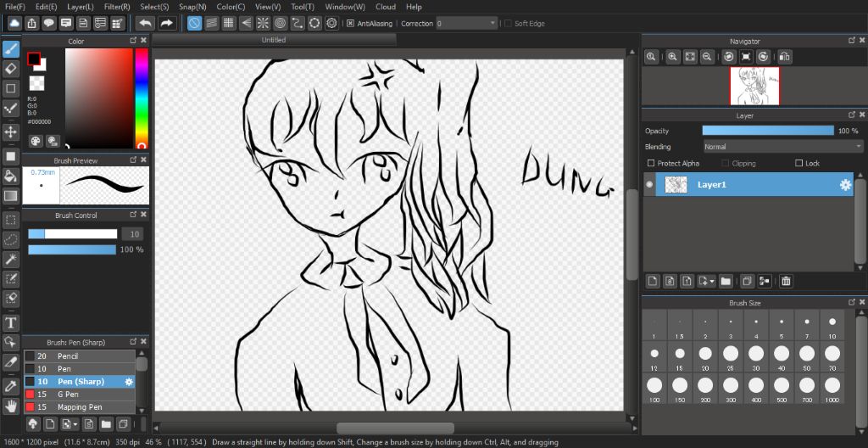Select the Mapping Pen brush
This screenshot has width=868, height=448.
(79, 407)
